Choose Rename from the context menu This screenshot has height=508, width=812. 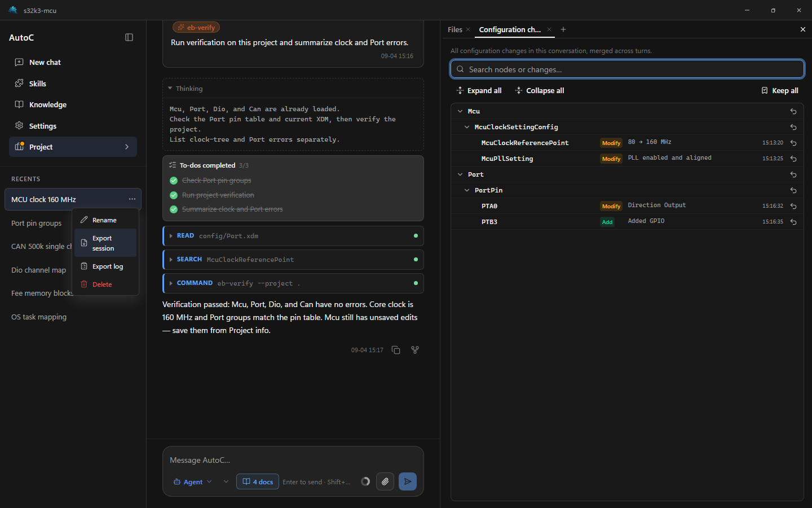tap(105, 220)
